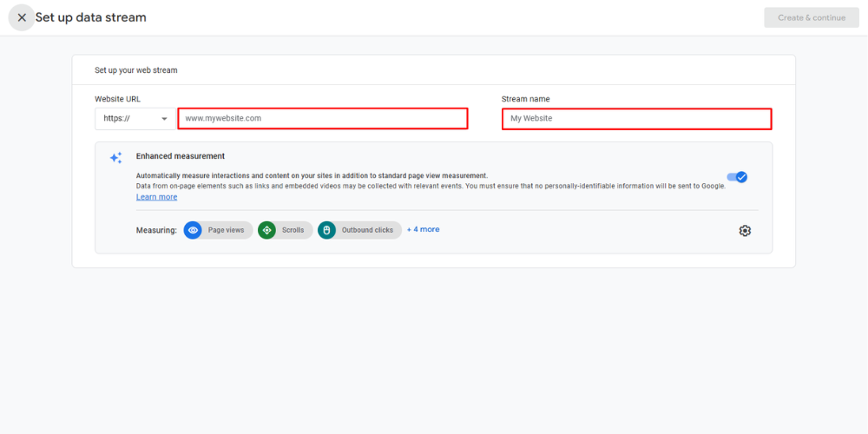Toggle the Enhanced measurement switch off
Image resolution: width=868 pixels, height=434 pixels.
(737, 177)
